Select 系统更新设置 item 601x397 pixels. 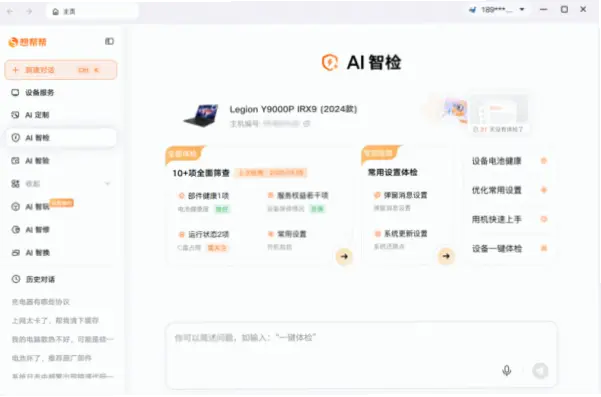(x=401, y=233)
